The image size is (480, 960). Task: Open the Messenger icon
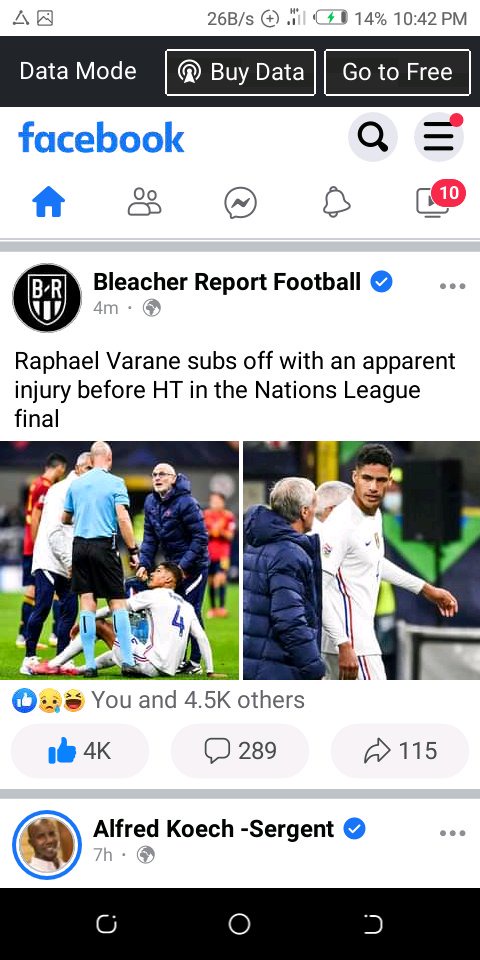click(240, 203)
